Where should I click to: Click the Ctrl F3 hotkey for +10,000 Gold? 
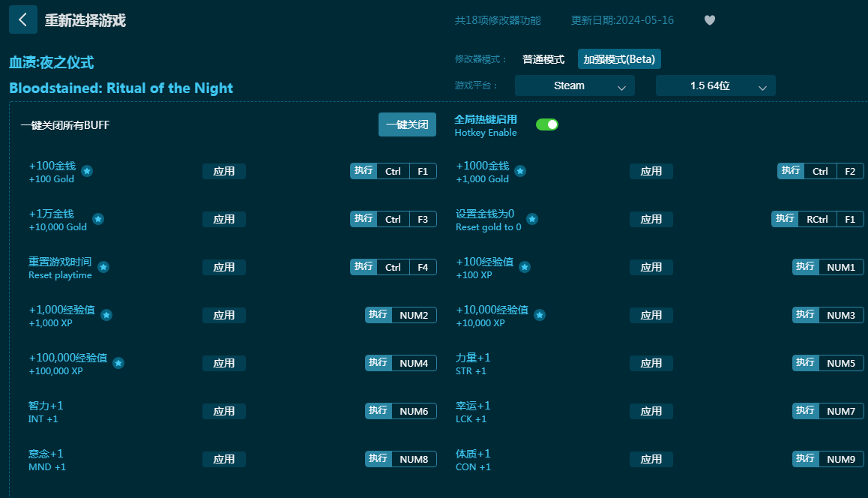click(393, 219)
